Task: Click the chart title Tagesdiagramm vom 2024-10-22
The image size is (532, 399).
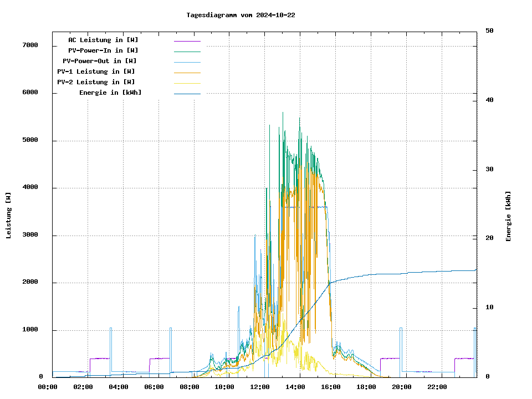Action: coord(241,15)
